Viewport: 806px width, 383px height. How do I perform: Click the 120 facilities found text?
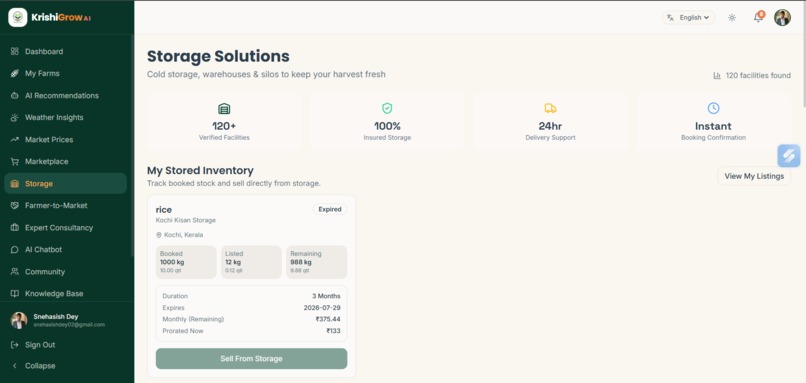(758, 76)
